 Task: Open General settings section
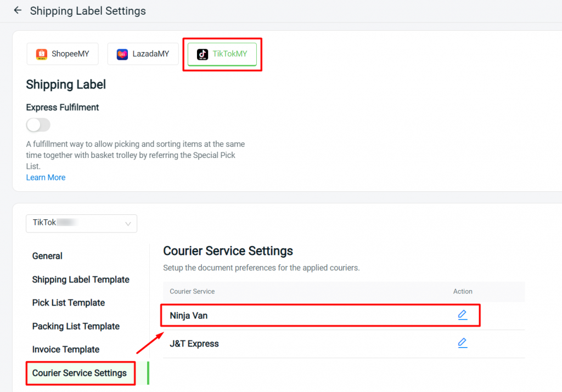point(47,256)
